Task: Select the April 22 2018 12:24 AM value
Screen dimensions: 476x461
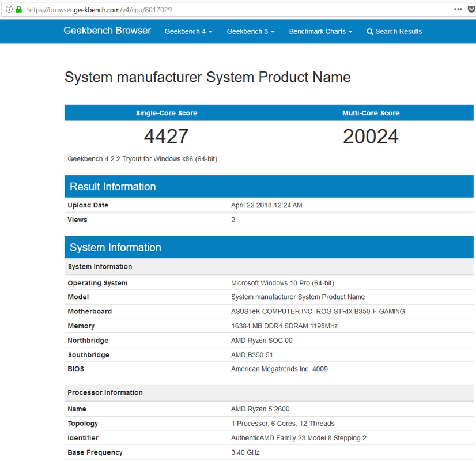Action: point(267,205)
